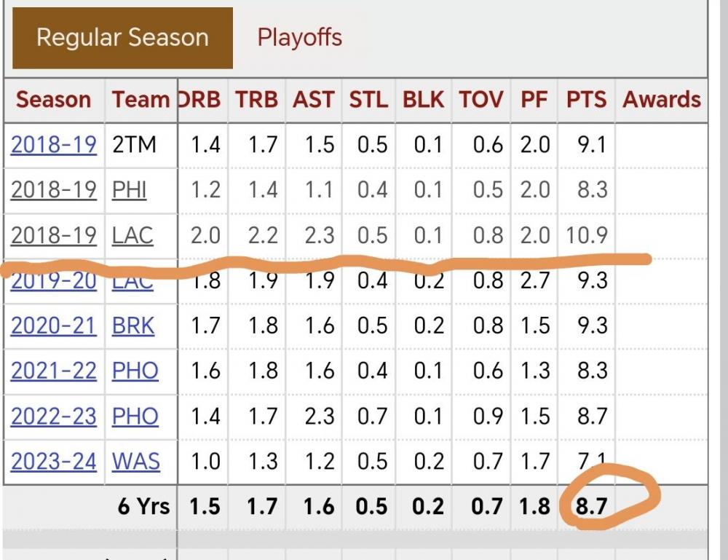The height and width of the screenshot is (560, 728).
Task: Click the Awards column header
Action: pos(661,100)
